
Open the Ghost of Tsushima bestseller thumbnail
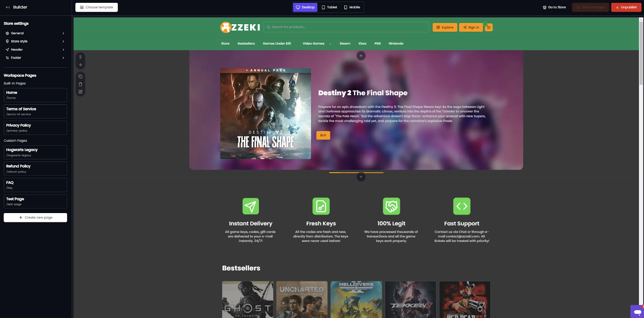click(248, 300)
